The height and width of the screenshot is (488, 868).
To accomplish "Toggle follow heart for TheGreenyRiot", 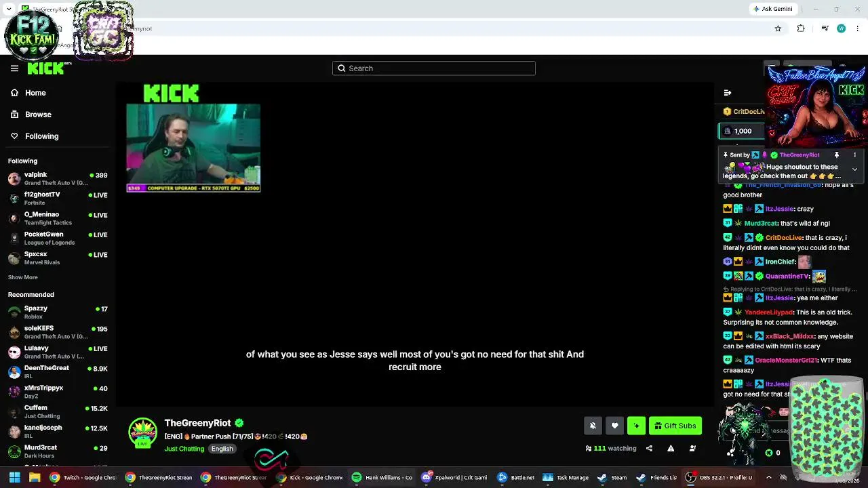I will pos(614,426).
